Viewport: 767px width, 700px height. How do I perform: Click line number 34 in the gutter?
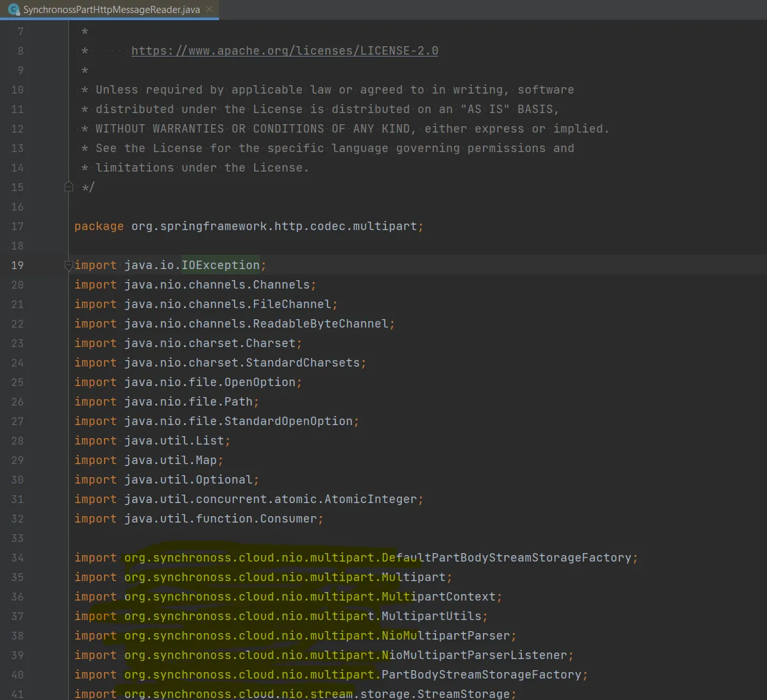click(18, 558)
